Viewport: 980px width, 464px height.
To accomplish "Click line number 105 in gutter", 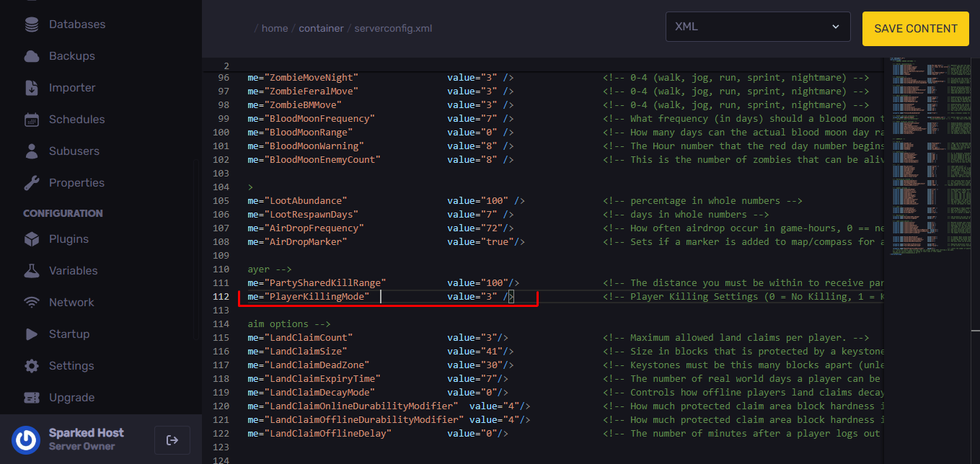I will [x=221, y=201].
